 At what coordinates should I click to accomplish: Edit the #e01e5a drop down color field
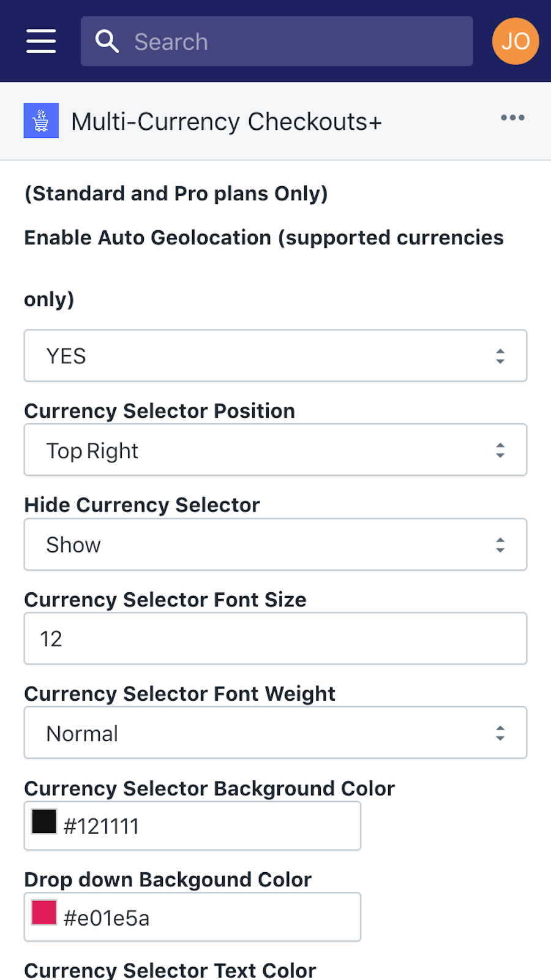[x=208, y=918]
